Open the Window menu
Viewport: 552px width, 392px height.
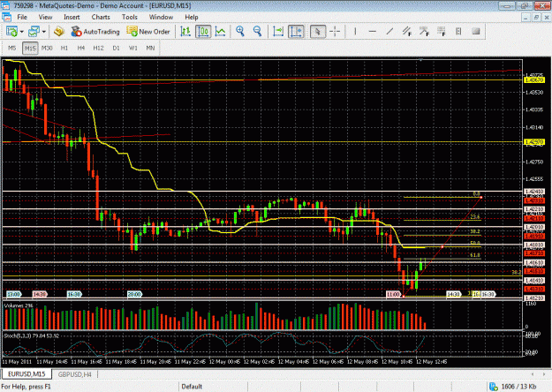161,17
